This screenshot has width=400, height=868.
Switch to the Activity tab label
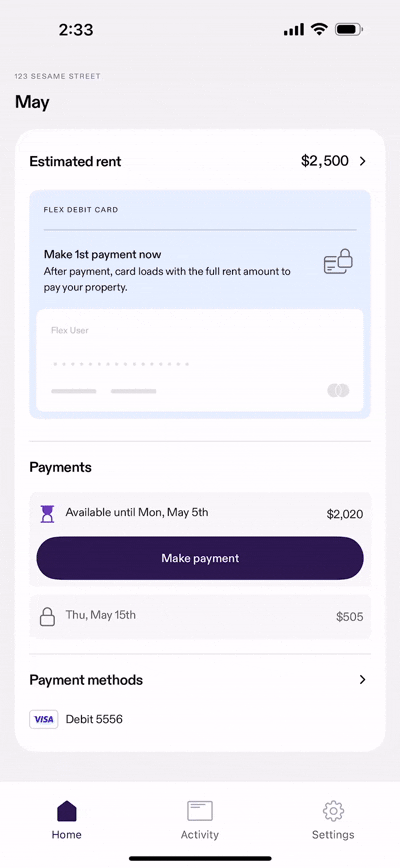tap(200, 834)
